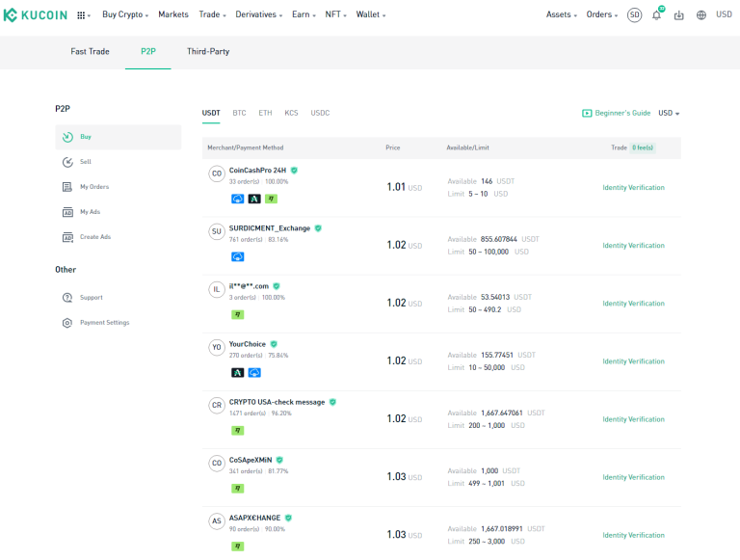Click Identity Verification for CoinCashPro 24H
The height and width of the screenshot is (560, 740).
pyautogui.click(x=633, y=187)
